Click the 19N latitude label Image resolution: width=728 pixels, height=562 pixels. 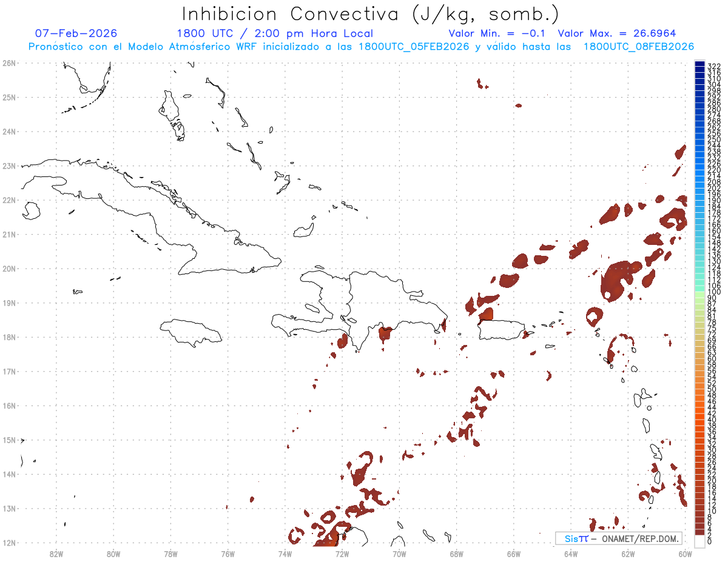pyautogui.click(x=8, y=303)
